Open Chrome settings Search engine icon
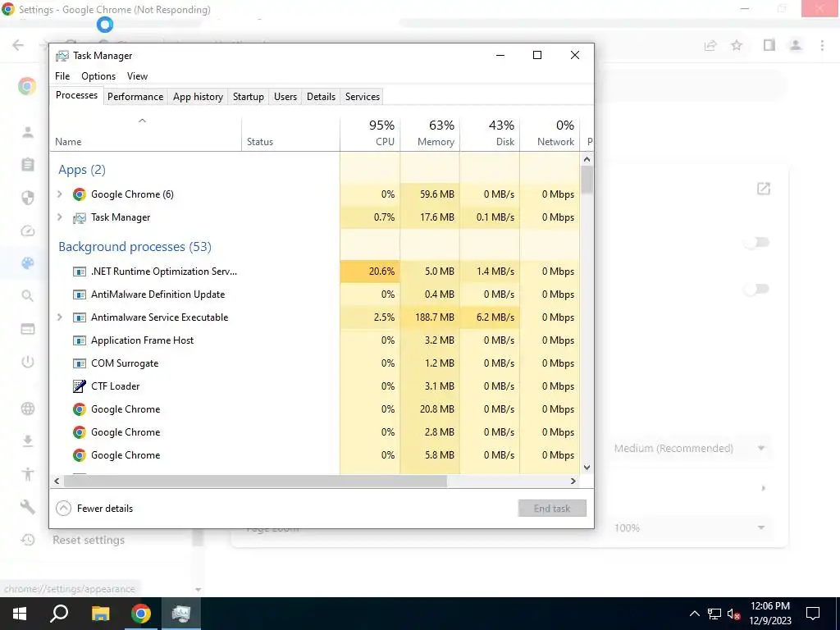The height and width of the screenshot is (630, 840). click(28, 295)
